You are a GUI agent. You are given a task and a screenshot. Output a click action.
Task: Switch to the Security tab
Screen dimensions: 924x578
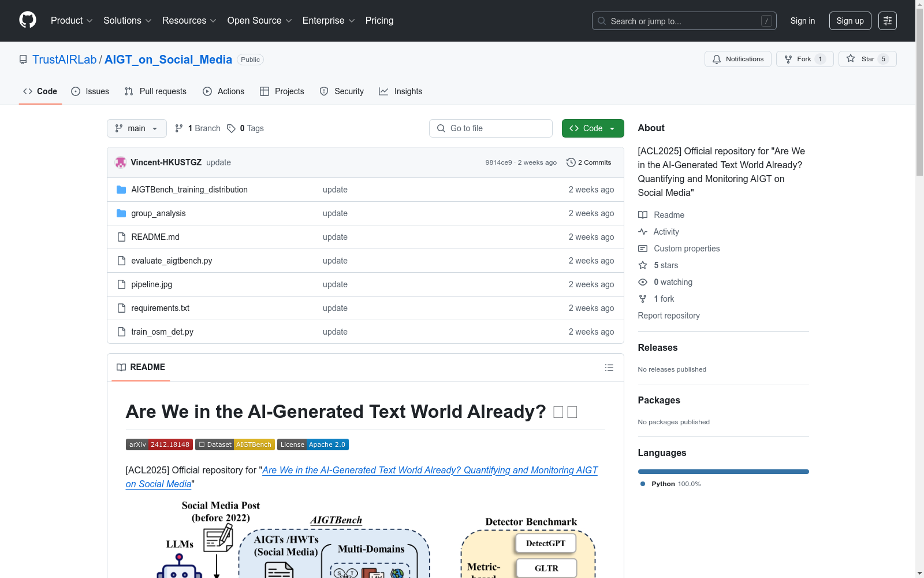coord(342,91)
